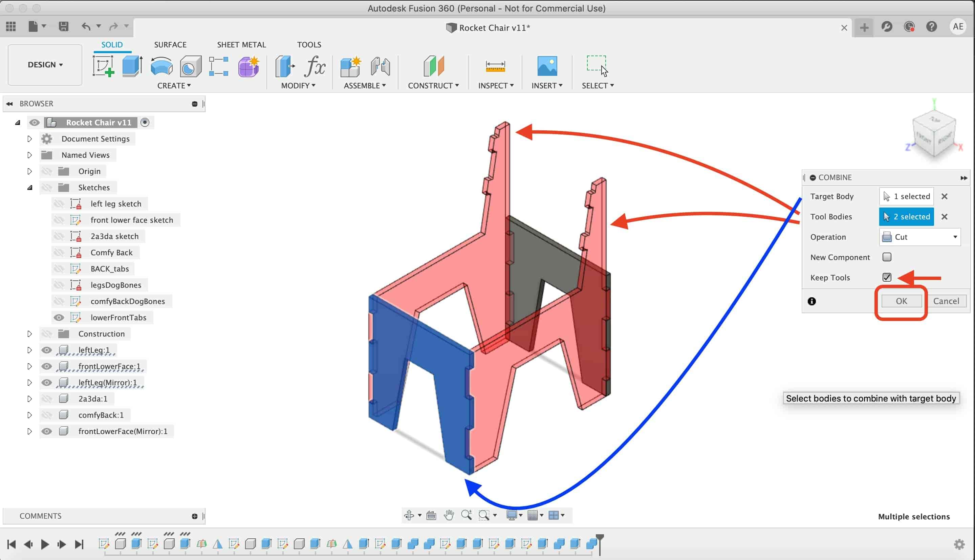Screen dimensions: 975x560
Task: Expand the Document Settings node
Action: (29, 139)
